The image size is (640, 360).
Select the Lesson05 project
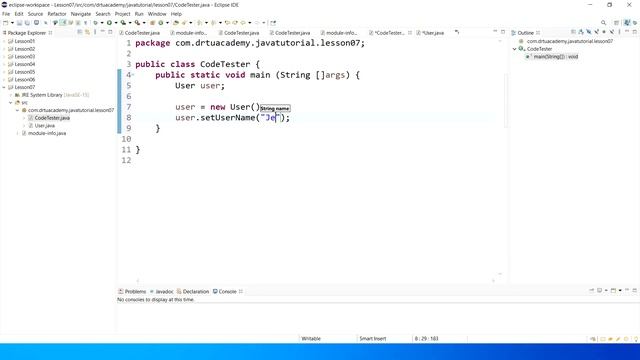tap(24, 72)
